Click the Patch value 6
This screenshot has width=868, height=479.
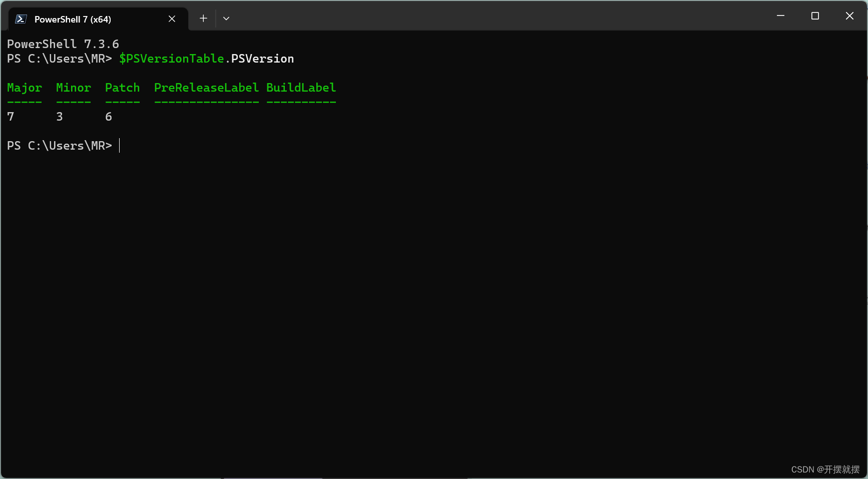109,117
